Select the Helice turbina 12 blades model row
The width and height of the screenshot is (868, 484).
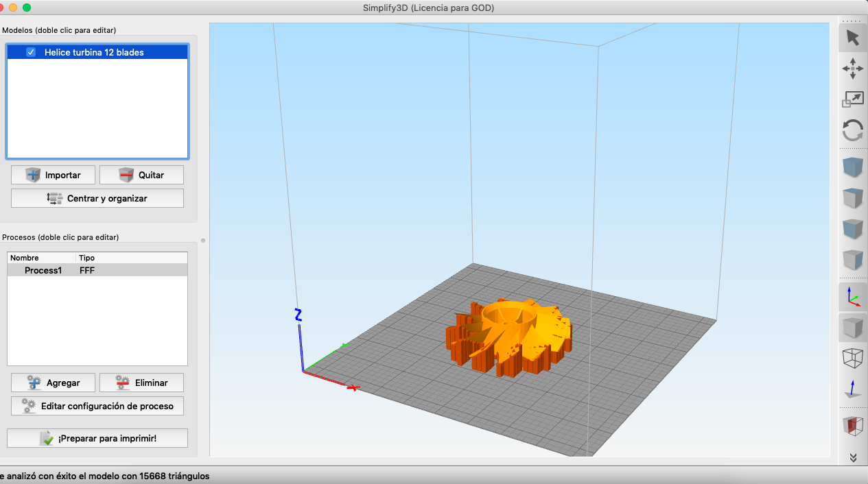click(97, 52)
